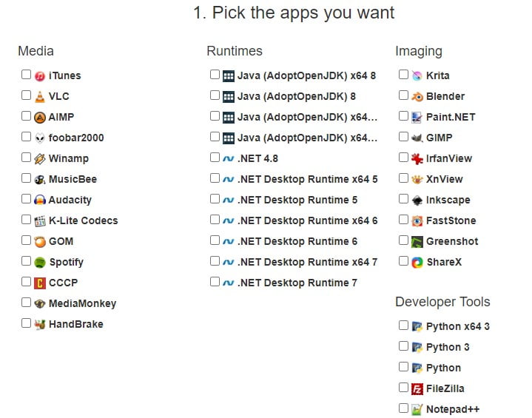Click the VLC traffic cone icon
Screen dimensions: 532x418
click(x=40, y=97)
